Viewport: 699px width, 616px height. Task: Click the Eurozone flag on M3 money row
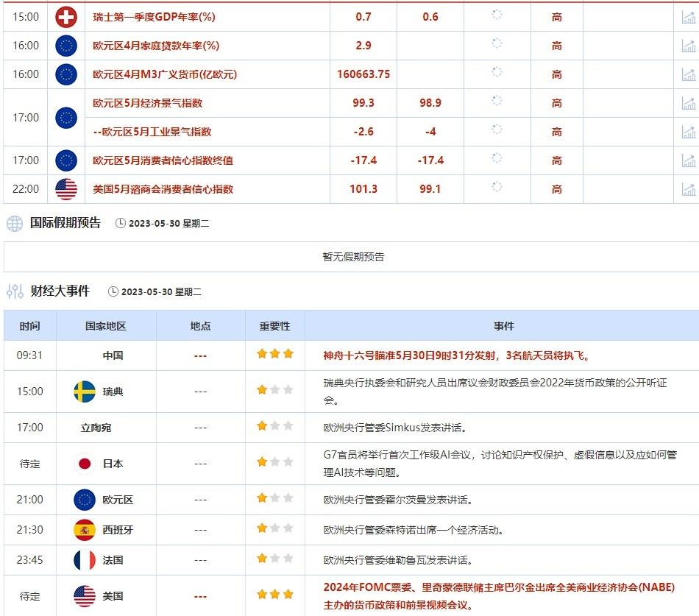pos(66,74)
